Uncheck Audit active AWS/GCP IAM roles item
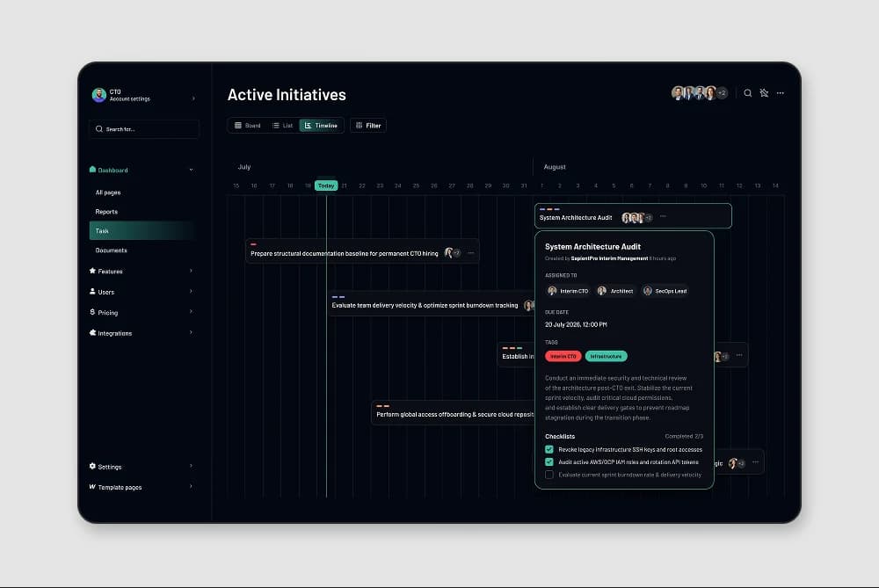Image resolution: width=879 pixels, height=588 pixels. point(548,462)
